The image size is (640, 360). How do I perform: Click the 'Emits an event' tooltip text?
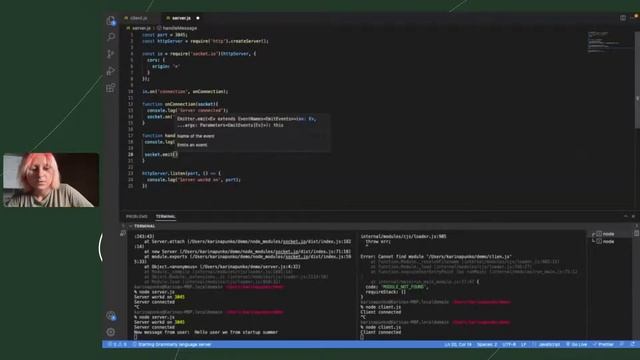click(192, 145)
